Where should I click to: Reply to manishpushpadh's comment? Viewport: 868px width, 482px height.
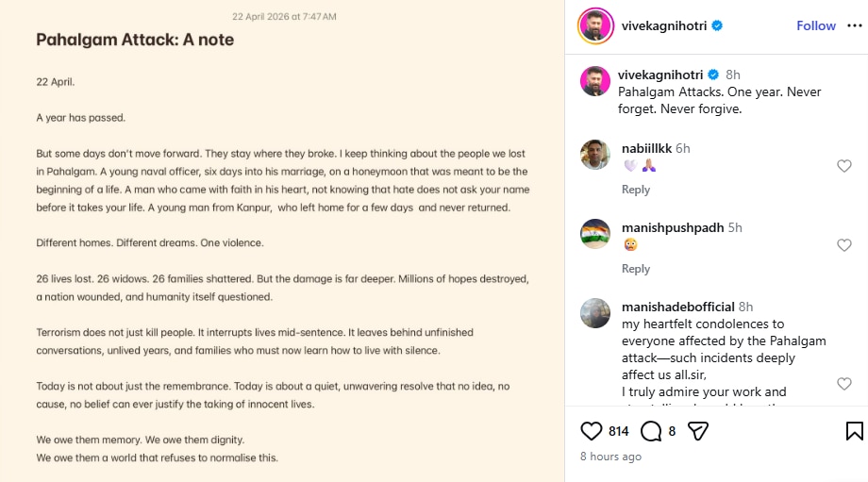click(x=636, y=269)
